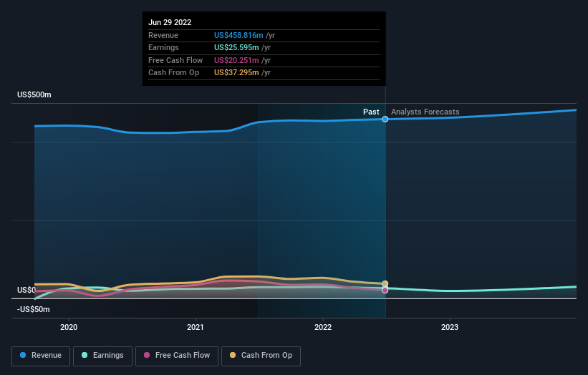The width and height of the screenshot is (588, 375).
Task: Click the Revenue row label in tooltip
Action: (163, 35)
